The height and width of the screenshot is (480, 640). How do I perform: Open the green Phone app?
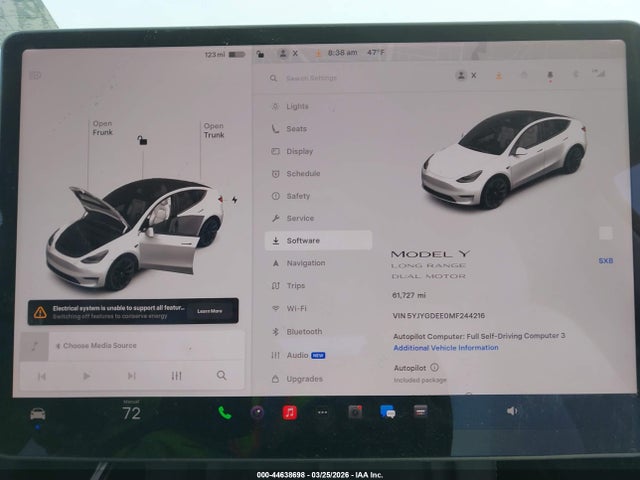coord(224,413)
